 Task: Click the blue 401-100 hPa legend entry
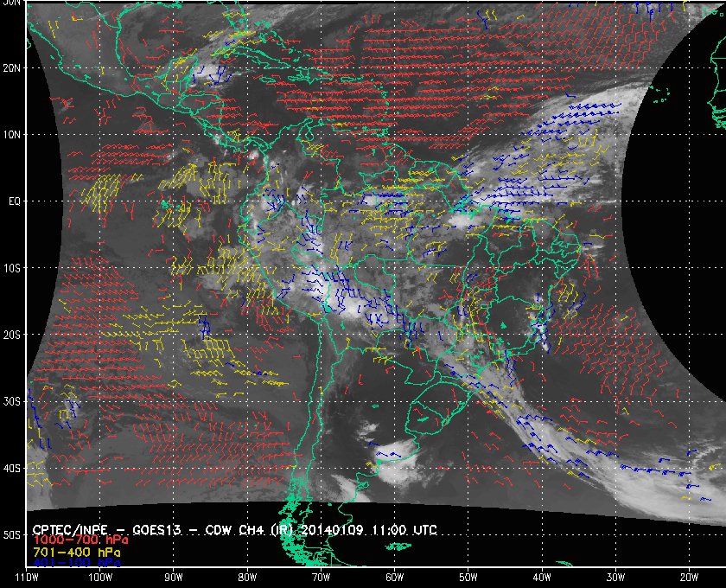pos(76,563)
